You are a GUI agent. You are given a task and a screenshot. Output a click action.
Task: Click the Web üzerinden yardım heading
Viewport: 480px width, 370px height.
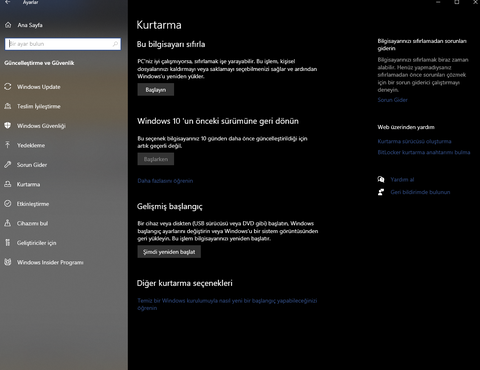pyautogui.click(x=406, y=127)
